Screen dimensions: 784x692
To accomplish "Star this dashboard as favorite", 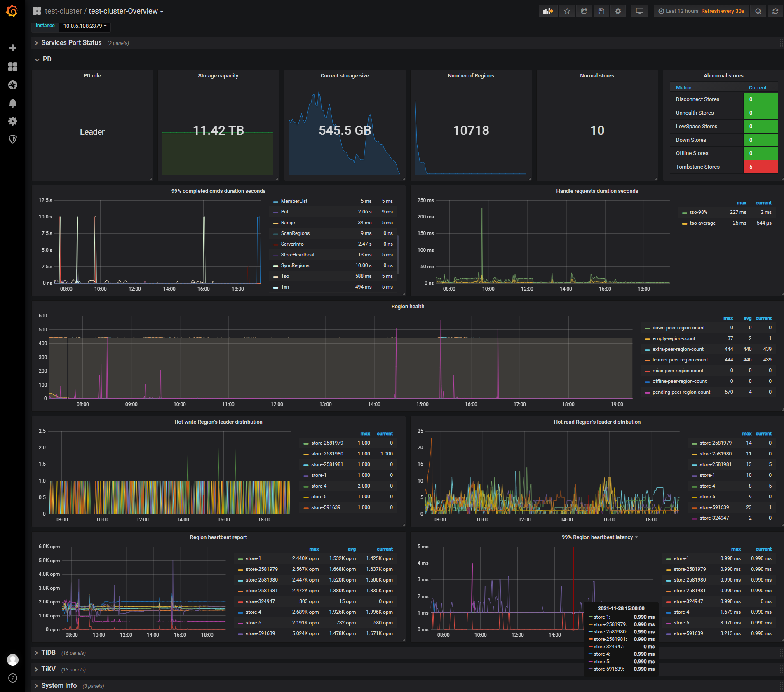I will tap(567, 11).
